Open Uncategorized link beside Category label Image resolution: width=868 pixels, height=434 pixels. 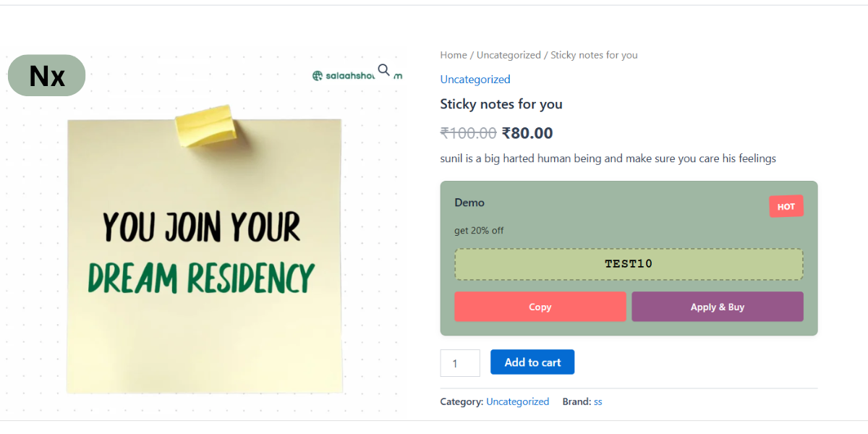tap(517, 401)
